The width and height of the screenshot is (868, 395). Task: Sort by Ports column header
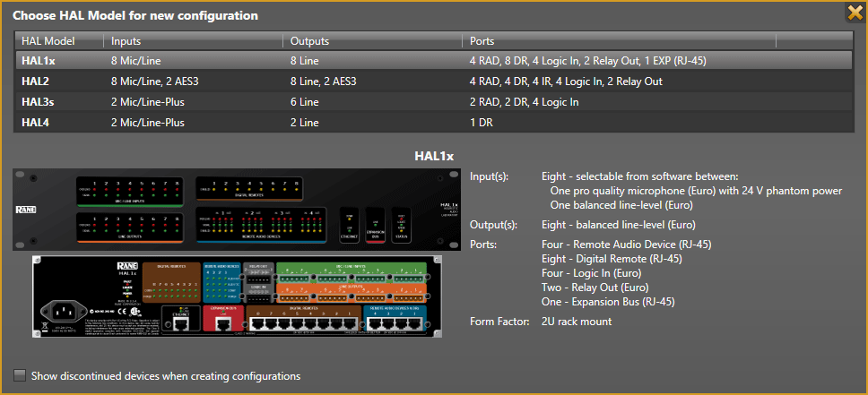tap(620, 41)
